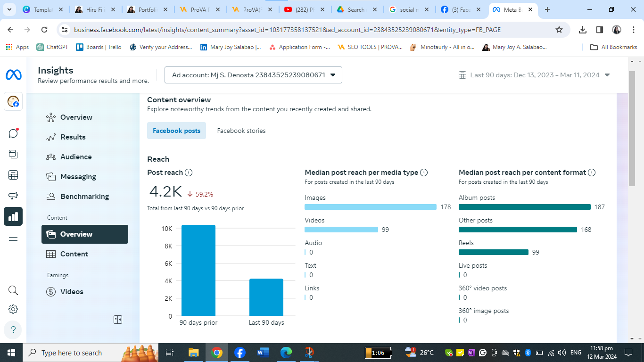Click the Album posts reach bar
644x362 pixels.
coord(525,207)
